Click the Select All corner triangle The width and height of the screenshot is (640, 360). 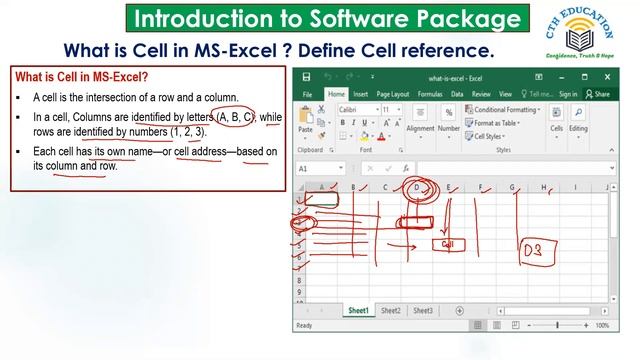pos(300,187)
